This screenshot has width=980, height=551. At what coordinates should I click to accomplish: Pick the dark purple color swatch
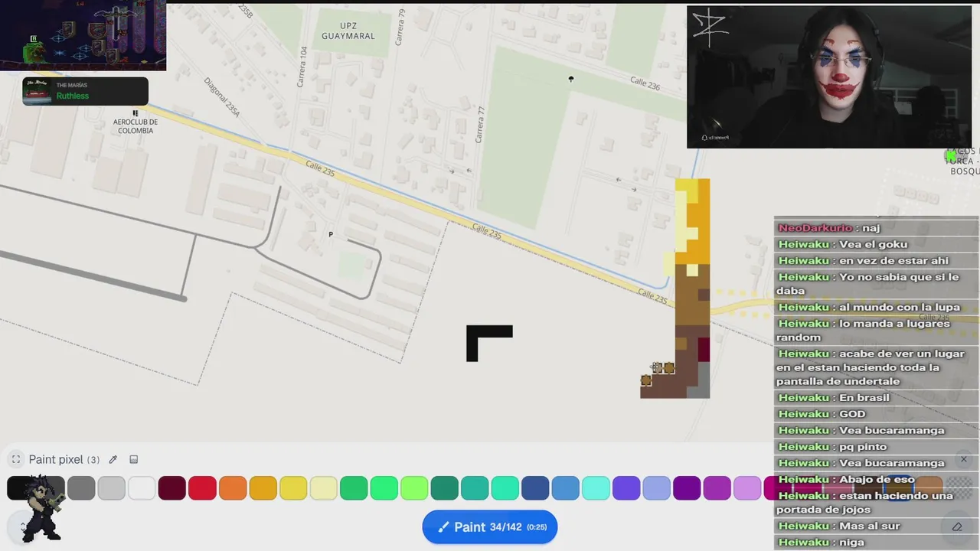coord(687,488)
